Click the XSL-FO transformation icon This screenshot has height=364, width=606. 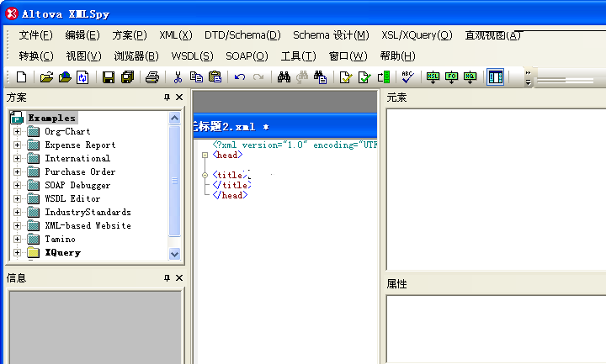tap(451, 77)
